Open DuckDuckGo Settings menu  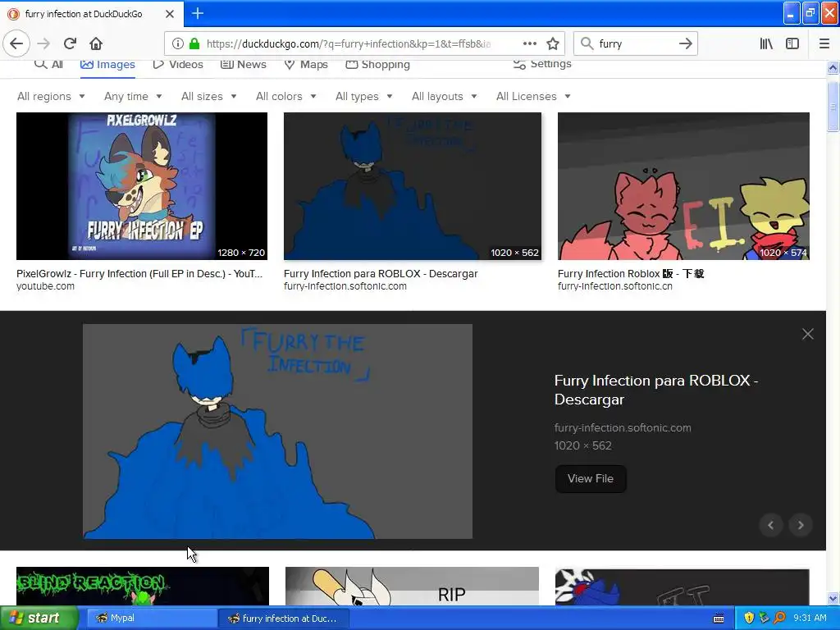click(x=542, y=64)
